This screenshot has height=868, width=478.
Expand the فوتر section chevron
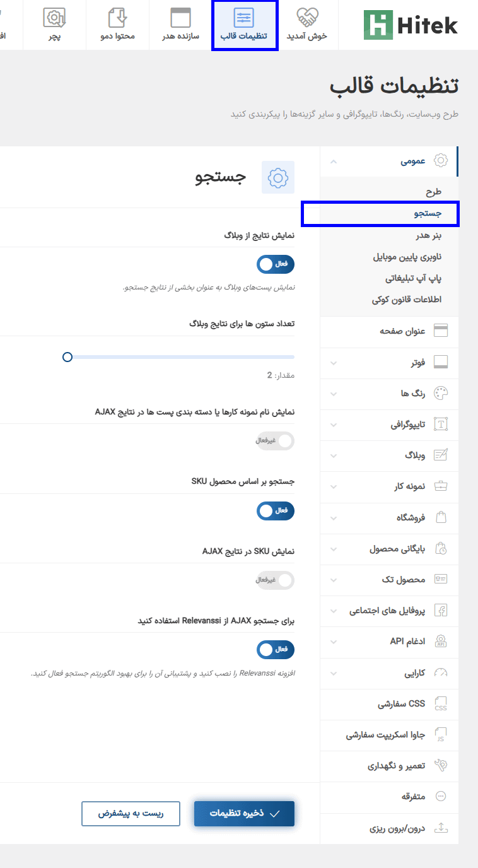point(334,363)
